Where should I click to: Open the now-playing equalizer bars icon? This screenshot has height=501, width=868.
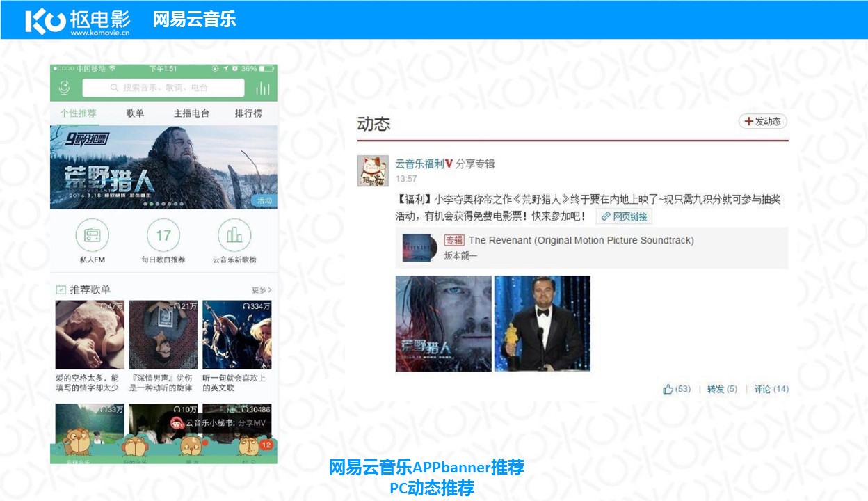coord(263,88)
